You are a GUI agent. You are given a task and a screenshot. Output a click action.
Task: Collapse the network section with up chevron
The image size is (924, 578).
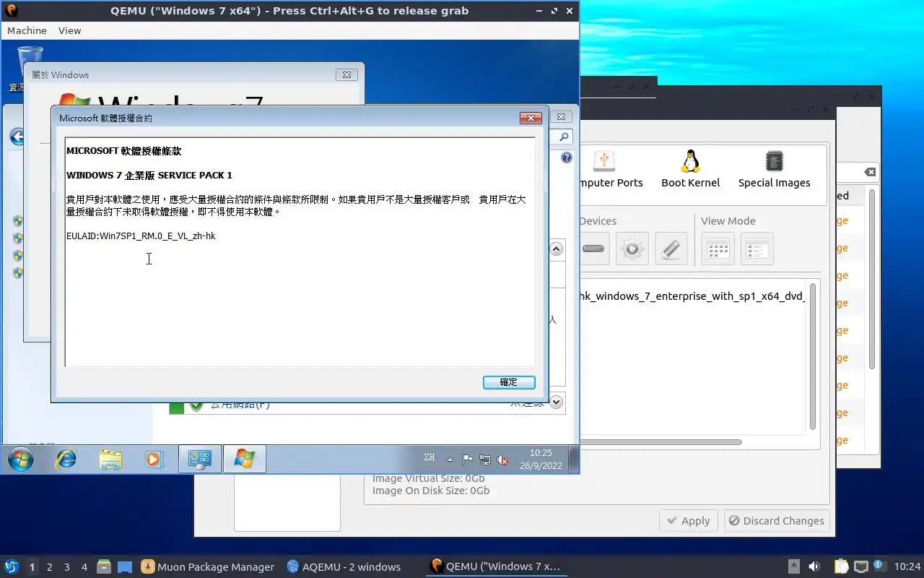pyautogui.click(x=556, y=249)
